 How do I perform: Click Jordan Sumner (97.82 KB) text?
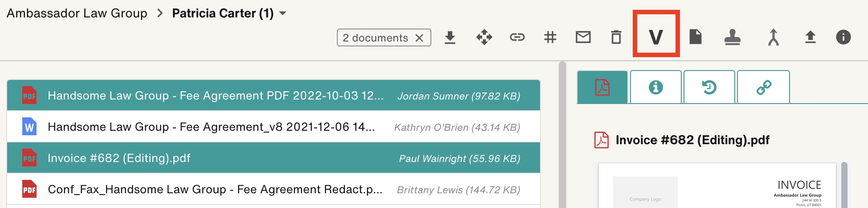tap(459, 96)
